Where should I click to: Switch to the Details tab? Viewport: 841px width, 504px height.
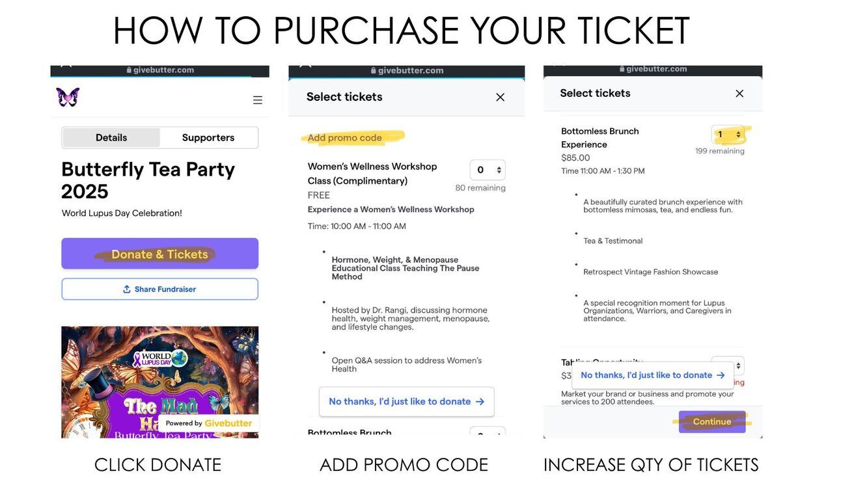pos(111,138)
